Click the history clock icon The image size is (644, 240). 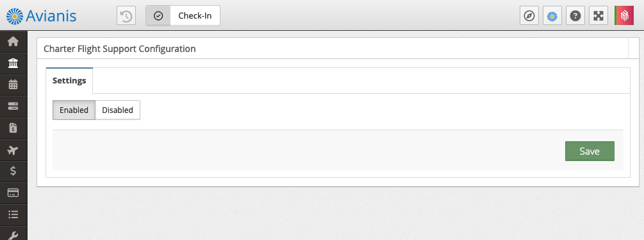(126, 16)
